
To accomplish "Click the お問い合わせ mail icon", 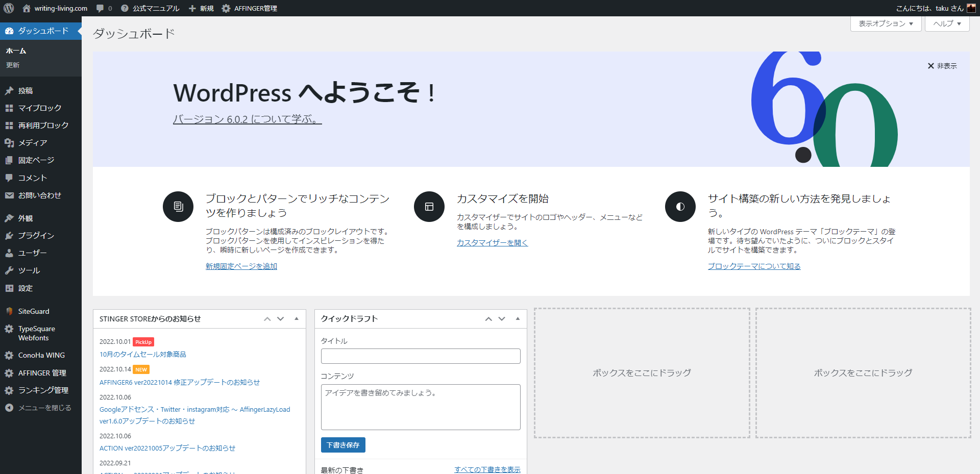I will (9, 195).
